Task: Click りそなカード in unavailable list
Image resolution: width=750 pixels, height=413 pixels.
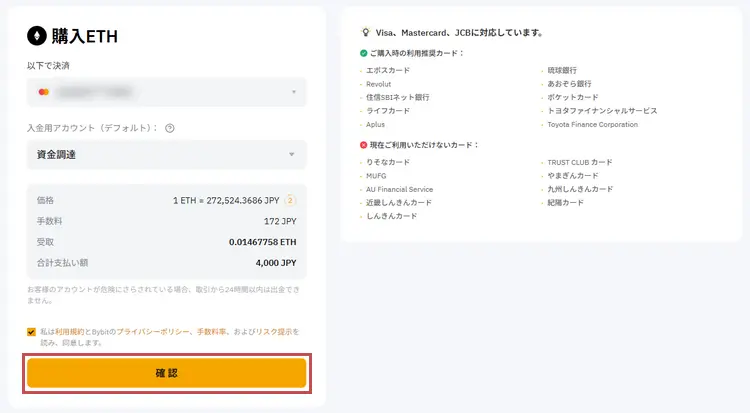Action: point(388,162)
